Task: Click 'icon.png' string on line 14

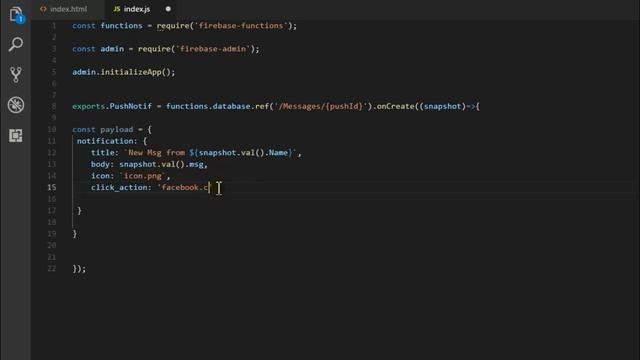Action: pos(142,176)
